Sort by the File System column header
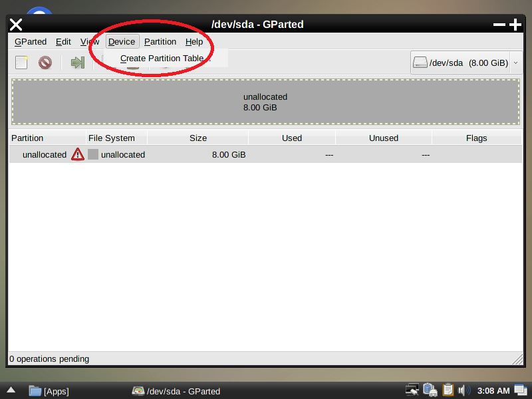 [x=117, y=138]
